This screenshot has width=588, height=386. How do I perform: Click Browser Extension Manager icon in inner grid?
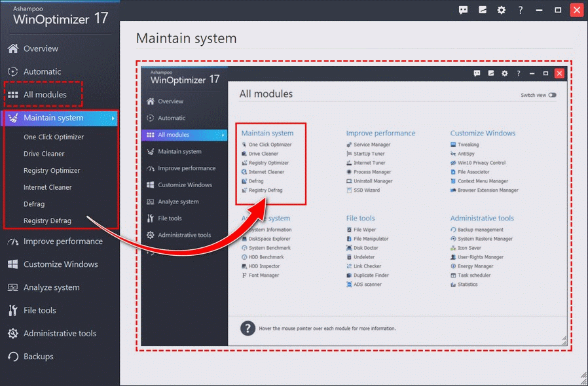(453, 190)
